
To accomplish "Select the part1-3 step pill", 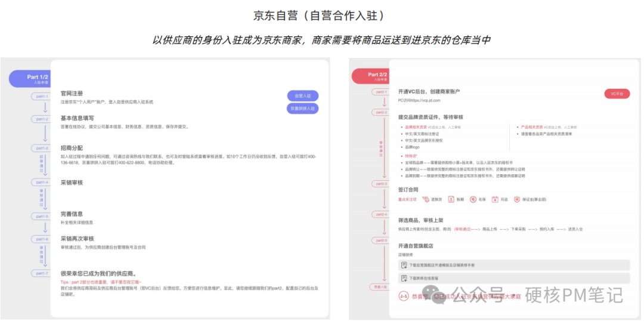I will point(42,148).
